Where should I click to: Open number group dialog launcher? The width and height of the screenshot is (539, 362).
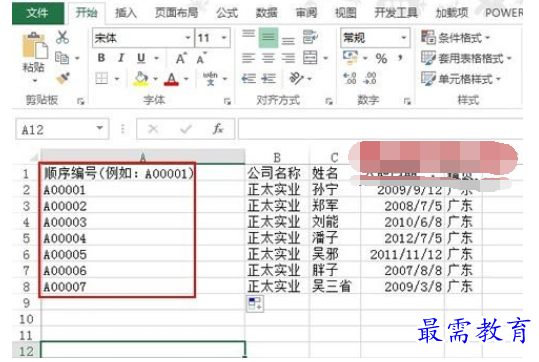pos(407,101)
